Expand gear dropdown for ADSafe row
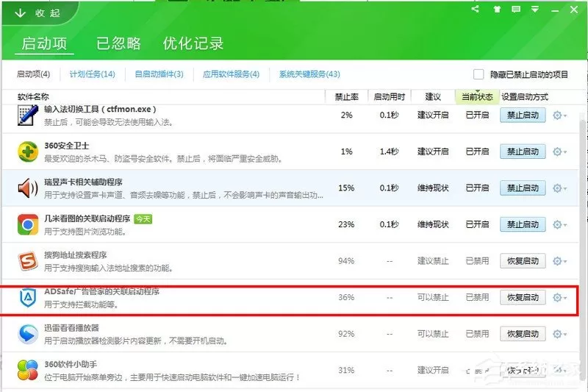 coord(559,297)
